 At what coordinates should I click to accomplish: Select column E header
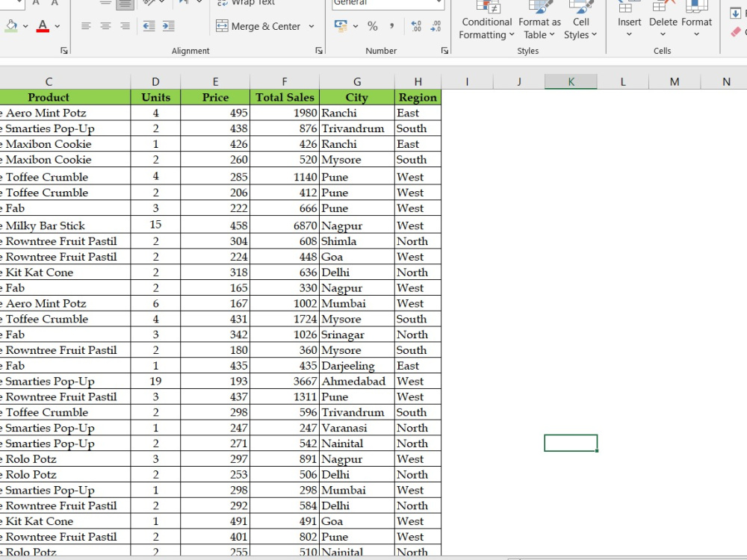click(215, 82)
